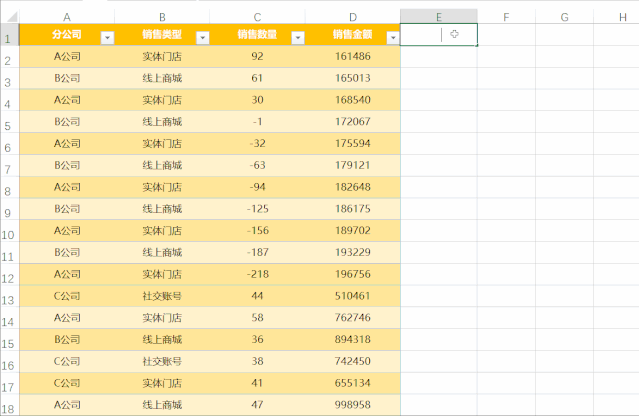Click the active cell E1
639x416 pixels.
pos(438,35)
